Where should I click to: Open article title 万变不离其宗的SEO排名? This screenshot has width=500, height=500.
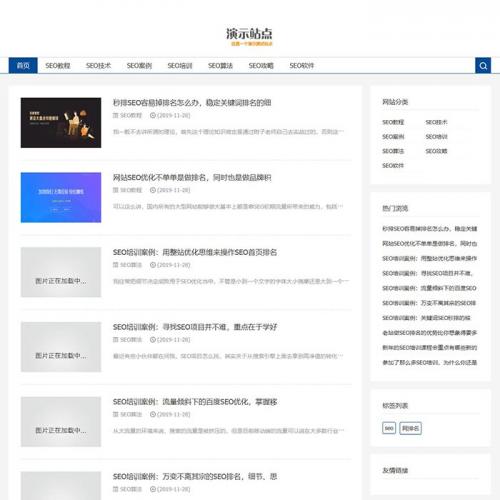pos(195,476)
